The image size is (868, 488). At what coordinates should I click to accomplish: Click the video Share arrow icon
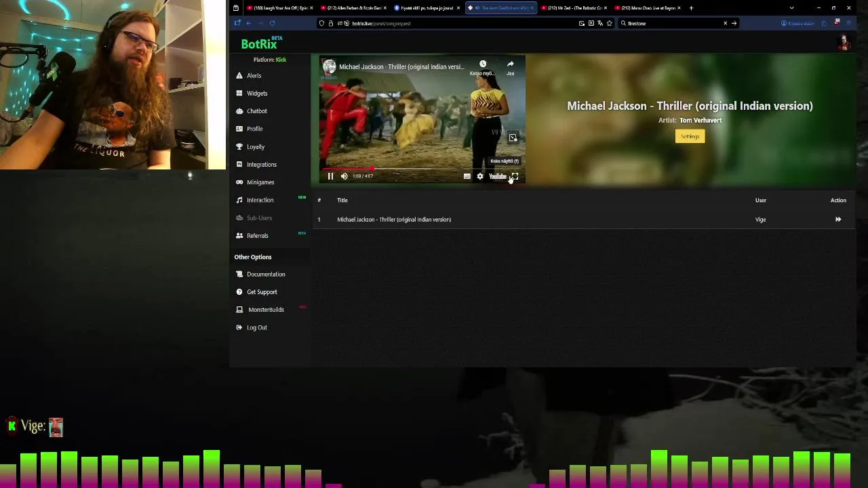pos(510,64)
